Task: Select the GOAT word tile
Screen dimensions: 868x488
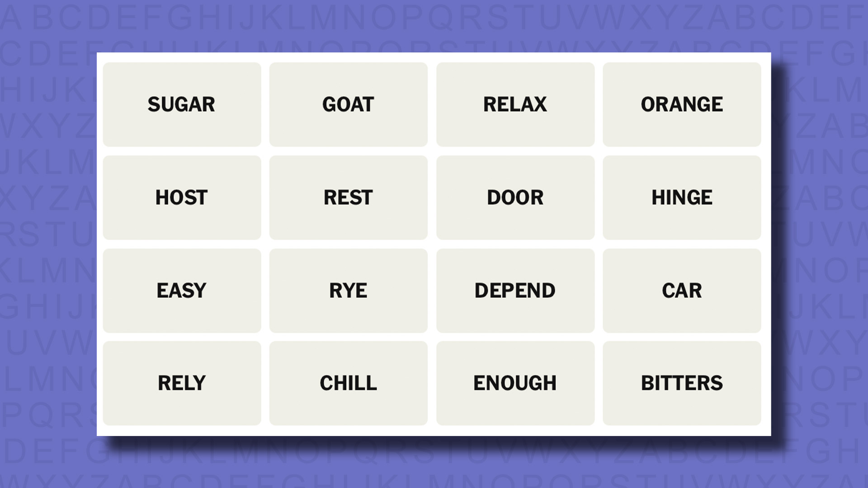Action: [x=348, y=104]
